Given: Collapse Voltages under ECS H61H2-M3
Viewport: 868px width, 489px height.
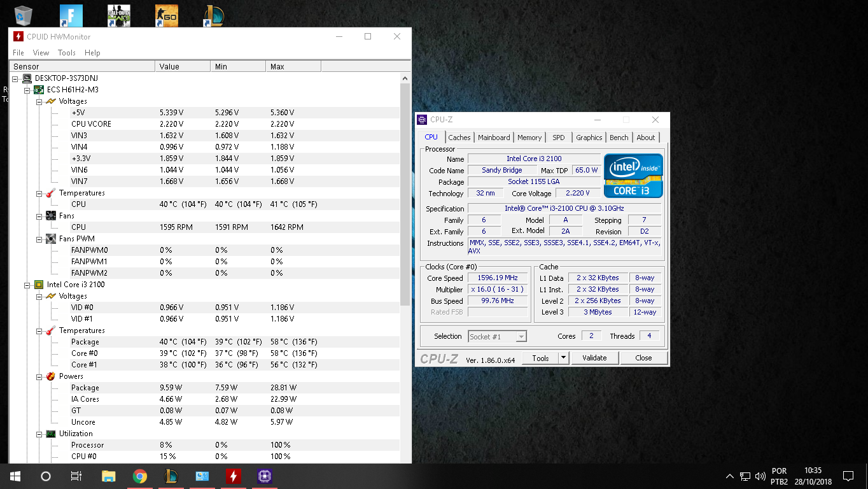Looking at the screenshot, I should coord(39,101).
